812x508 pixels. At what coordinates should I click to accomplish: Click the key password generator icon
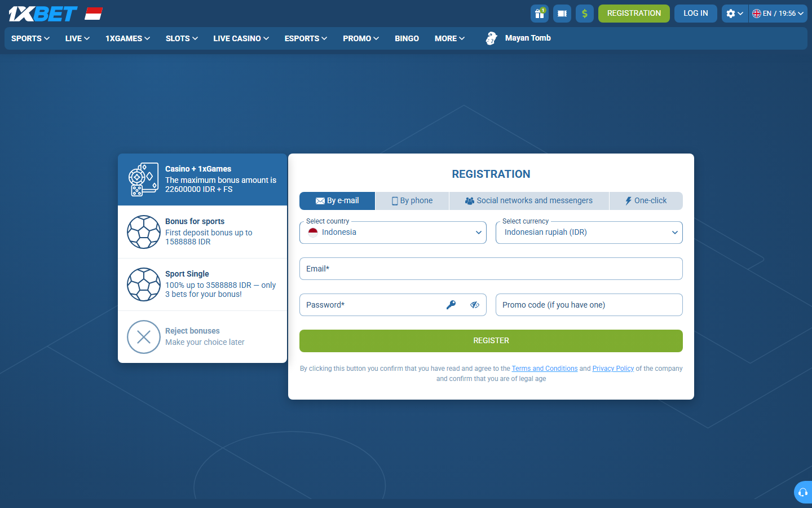click(x=451, y=305)
